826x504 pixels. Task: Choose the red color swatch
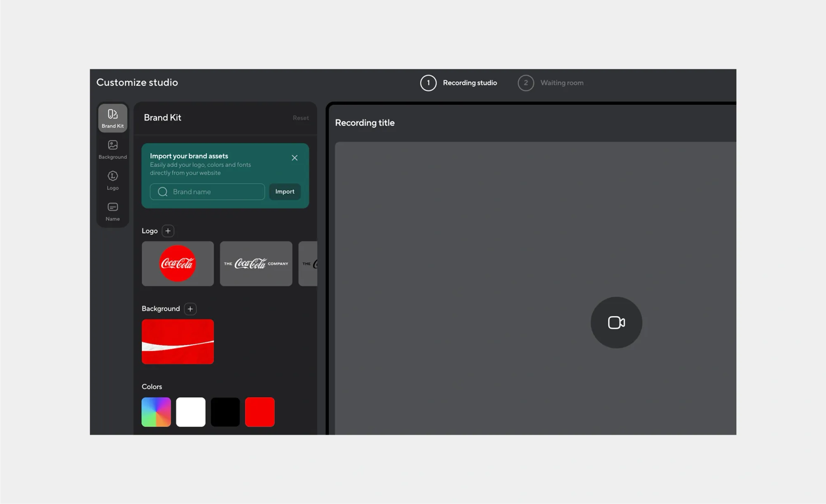point(260,412)
